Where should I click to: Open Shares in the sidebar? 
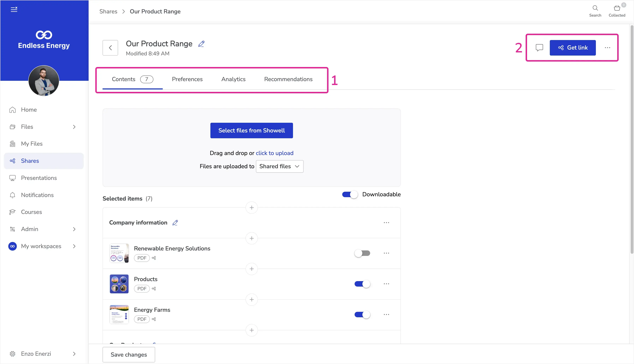[44, 161]
